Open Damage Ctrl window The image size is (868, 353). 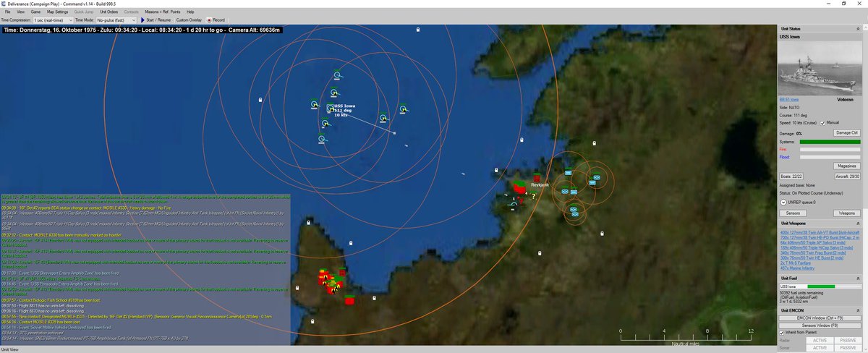[x=847, y=133]
